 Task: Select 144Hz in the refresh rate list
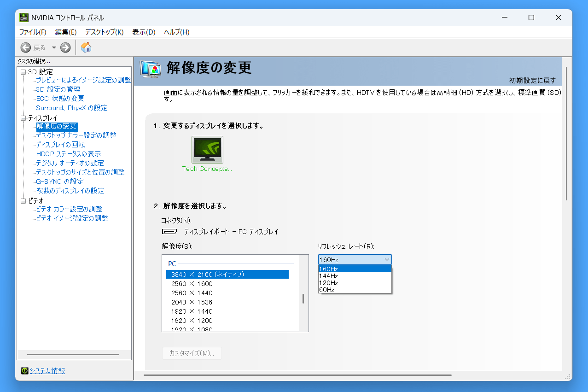(329, 276)
